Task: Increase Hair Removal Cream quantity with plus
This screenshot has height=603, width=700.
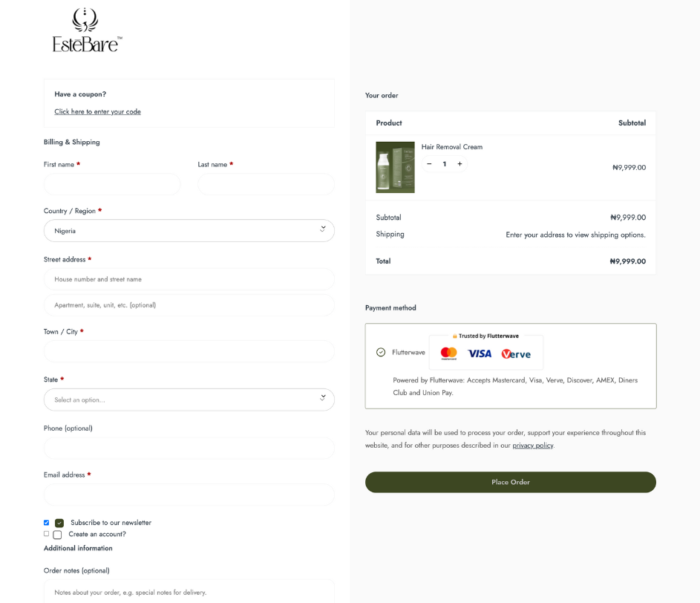Action: tap(459, 164)
